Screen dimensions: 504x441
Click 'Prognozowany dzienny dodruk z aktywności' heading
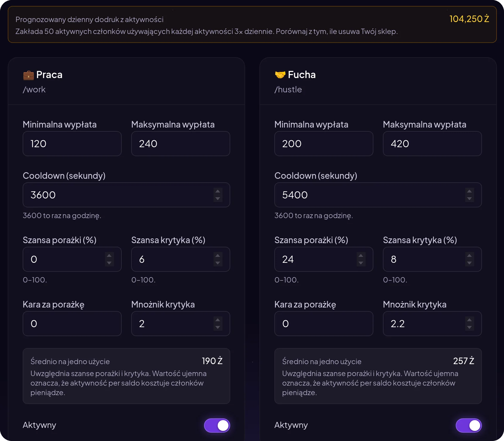[x=89, y=20]
